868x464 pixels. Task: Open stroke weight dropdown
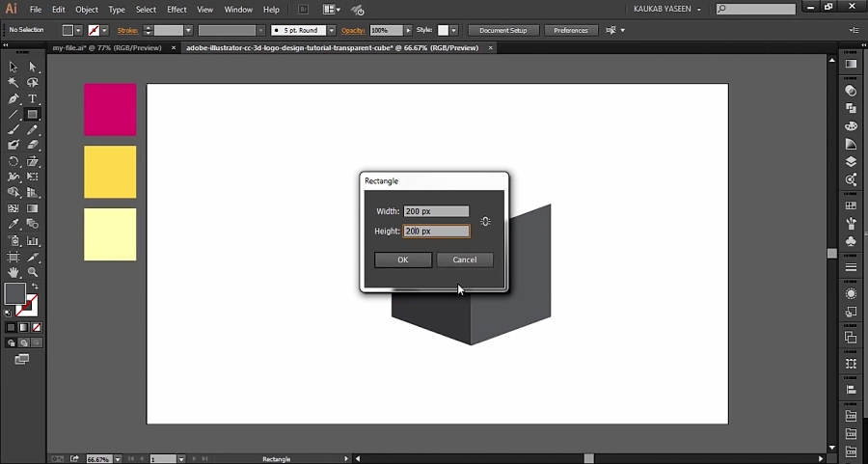[188, 31]
